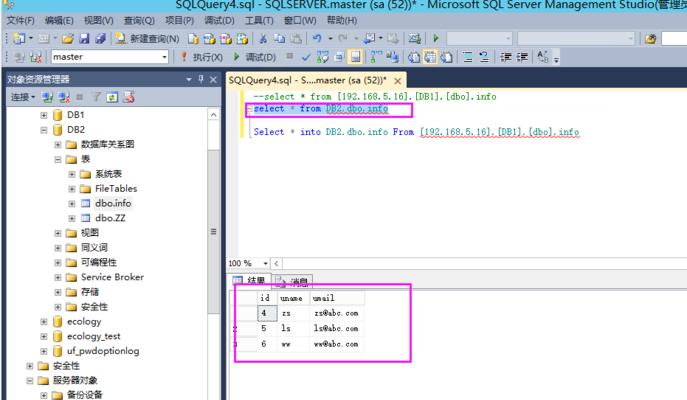Click the Parse checkmark icon

pyautogui.click(x=306, y=57)
